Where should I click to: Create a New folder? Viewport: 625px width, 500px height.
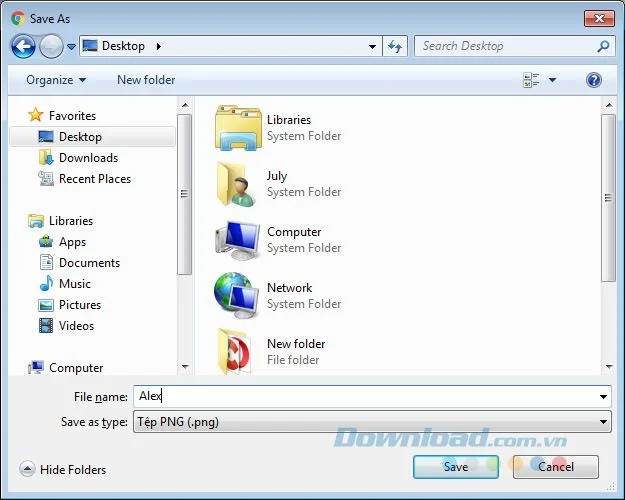146,80
